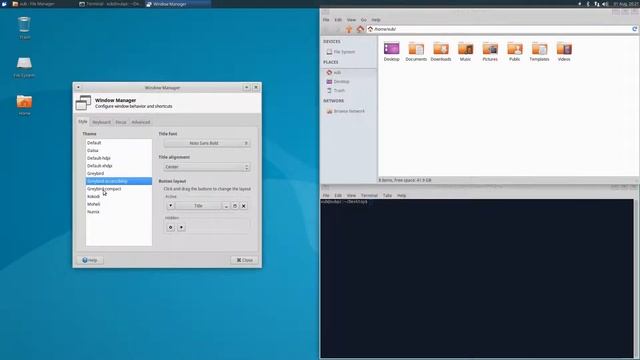Click the minimize button in Active layout
The image size is (640, 360).
pyautogui.click(x=226, y=206)
